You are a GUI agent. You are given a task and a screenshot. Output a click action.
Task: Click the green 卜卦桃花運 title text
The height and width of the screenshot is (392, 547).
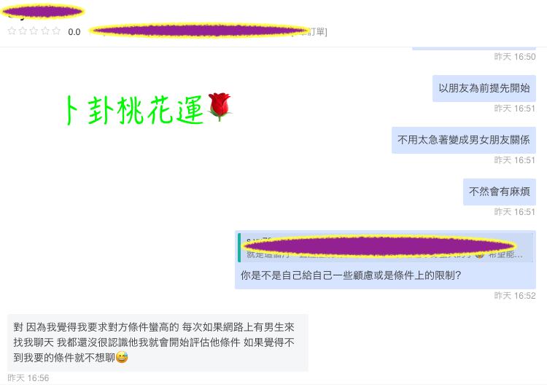click(135, 110)
